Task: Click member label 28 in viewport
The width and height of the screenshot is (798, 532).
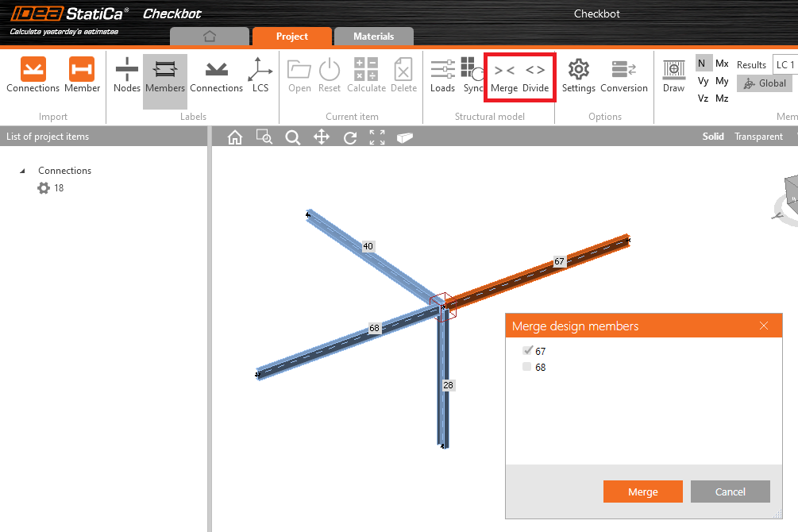Action: click(x=448, y=385)
